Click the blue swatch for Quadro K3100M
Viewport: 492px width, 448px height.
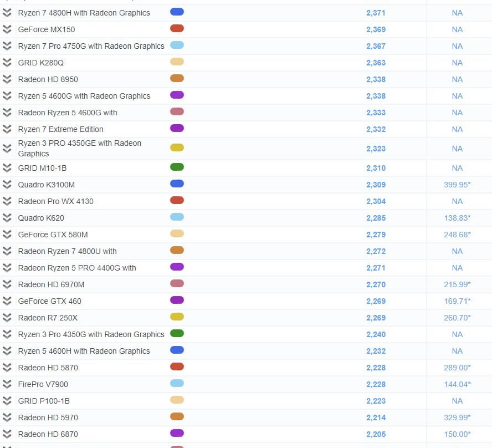pyautogui.click(x=177, y=184)
